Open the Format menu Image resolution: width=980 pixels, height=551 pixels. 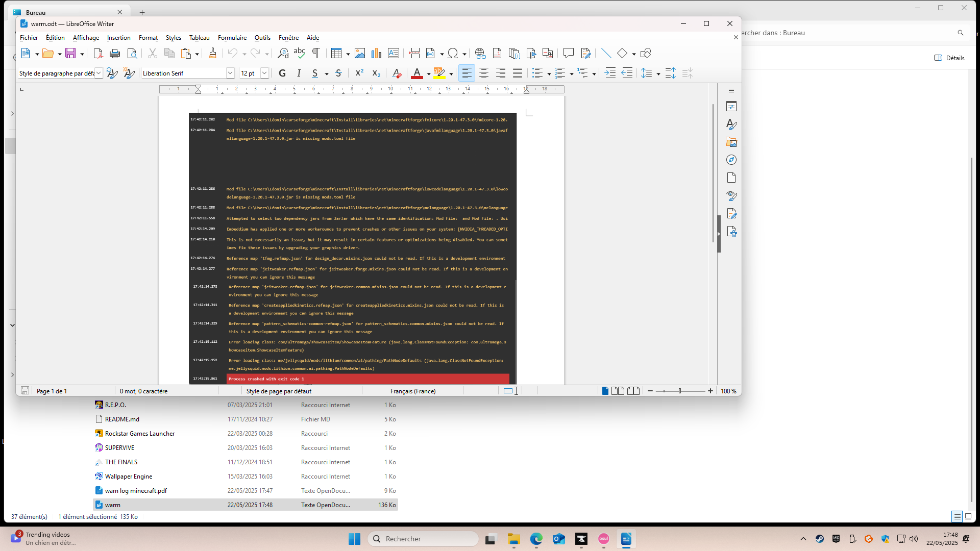(x=148, y=38)
